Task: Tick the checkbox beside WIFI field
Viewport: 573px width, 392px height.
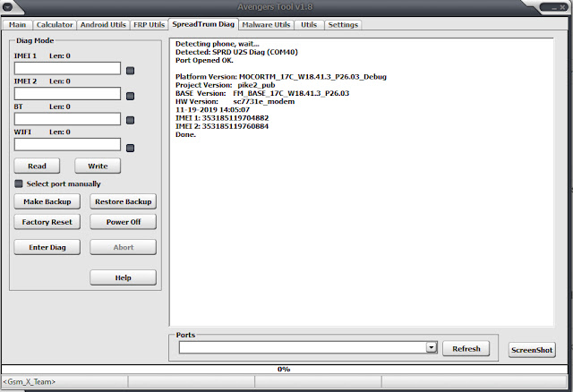Action: click(x=130, y=148)
